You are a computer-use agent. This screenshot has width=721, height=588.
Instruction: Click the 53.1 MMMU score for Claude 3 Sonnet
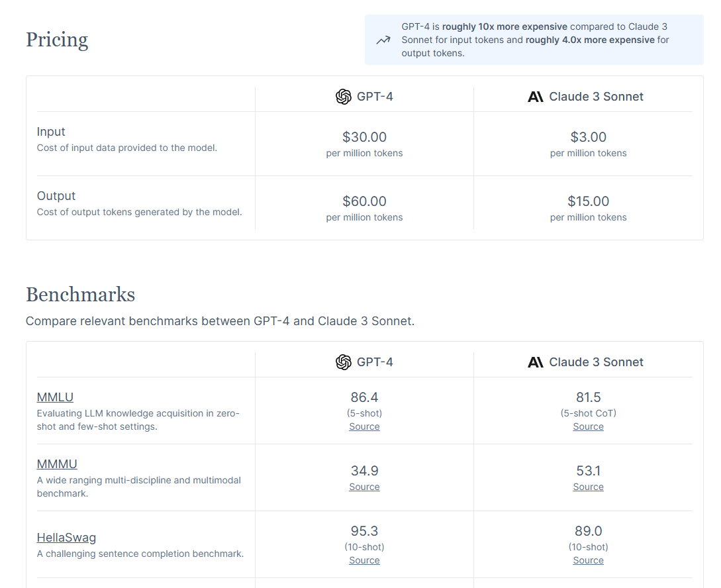(588, 471)
